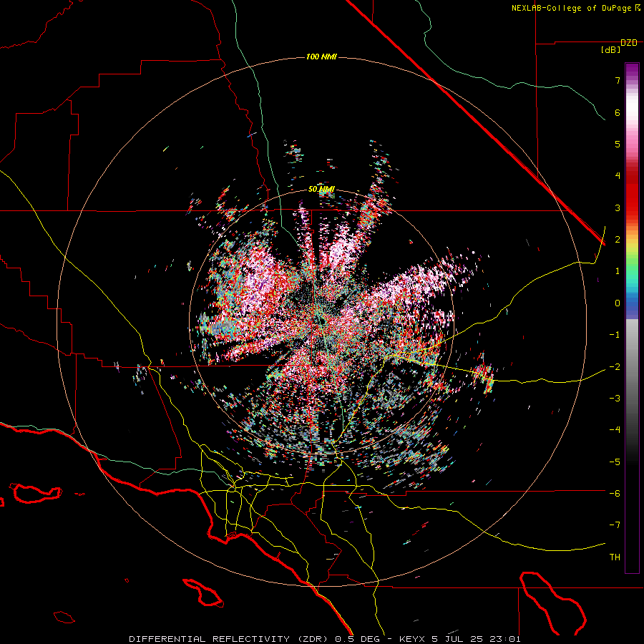Click the 5 value on the color scale
Image resolution: width=644 pixels, height=644 pixels.
pyautogui.click(x=618, y=144)
